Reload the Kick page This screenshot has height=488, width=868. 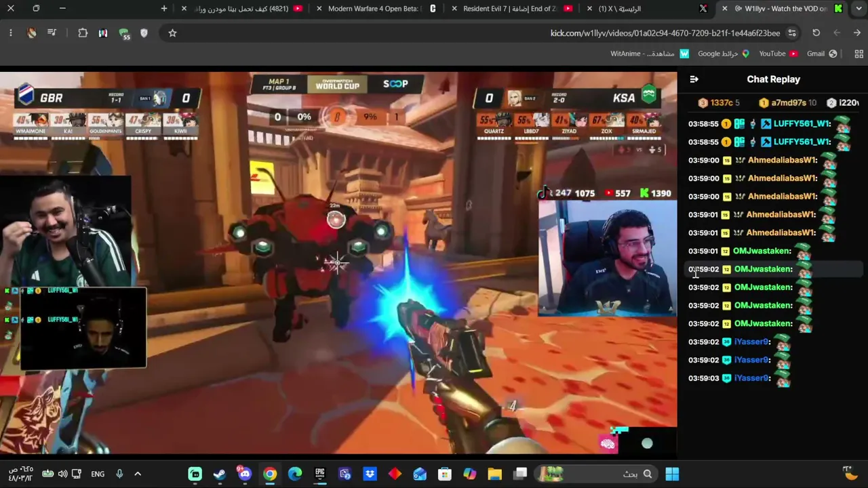(x=816, y=33)
